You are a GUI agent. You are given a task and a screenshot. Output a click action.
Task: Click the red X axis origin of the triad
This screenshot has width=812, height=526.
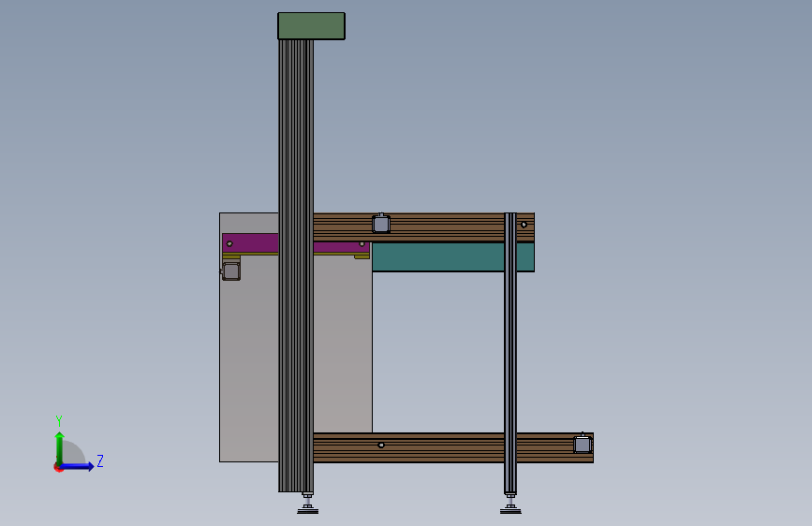[58, 467]
